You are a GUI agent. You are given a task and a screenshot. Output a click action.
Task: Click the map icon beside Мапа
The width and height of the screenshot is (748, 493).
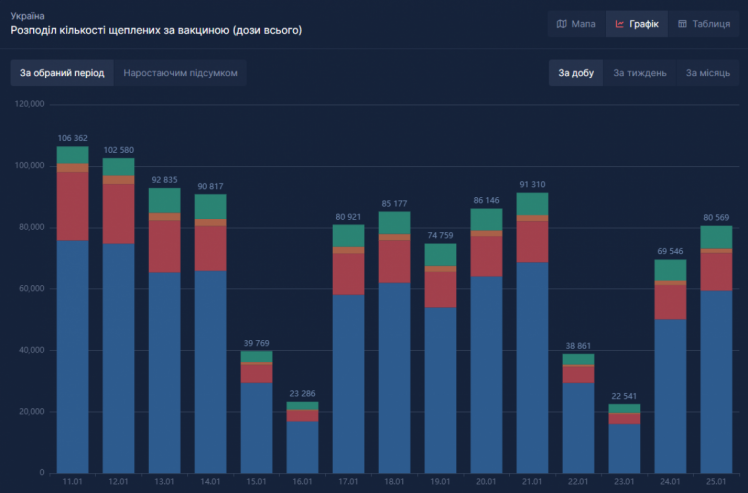tap(562, 24)
